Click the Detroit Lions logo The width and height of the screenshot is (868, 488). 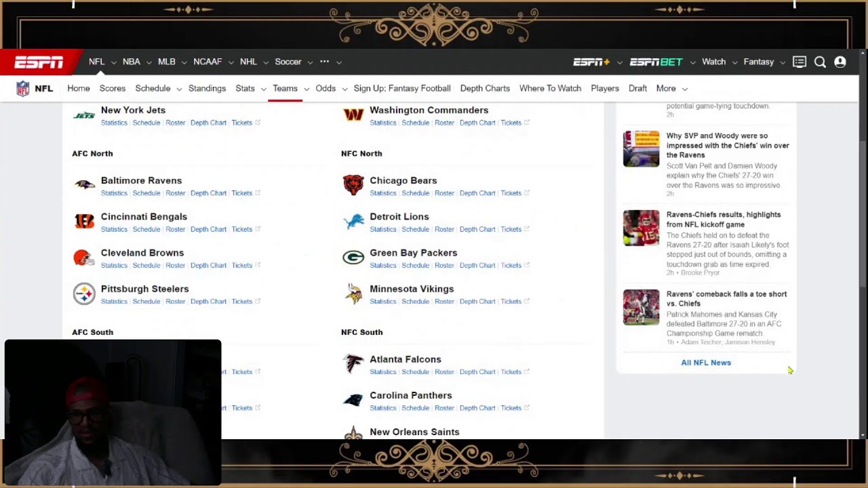(353, 221)
